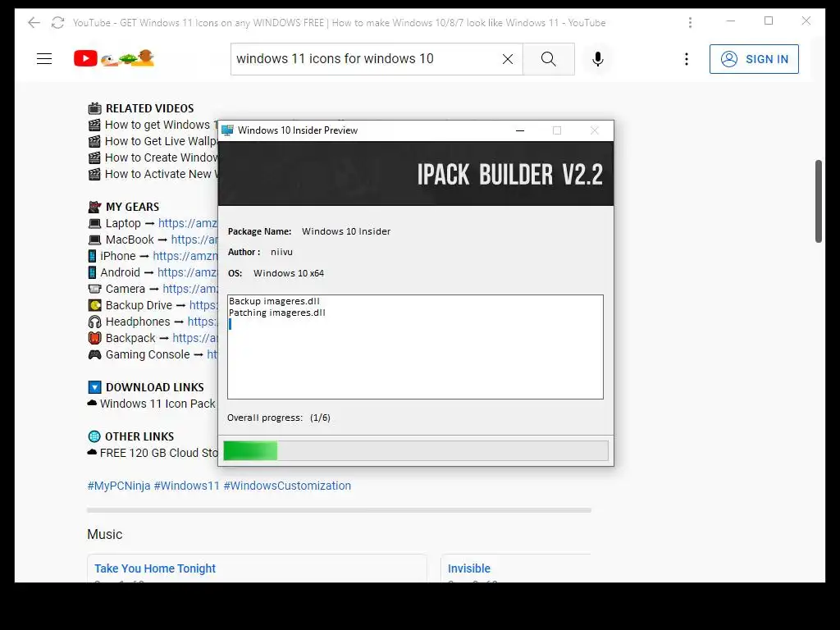Open the Gaming Console link
Image resolution: width=840 pixels, height=630 pixels.
tap(212, 354)
